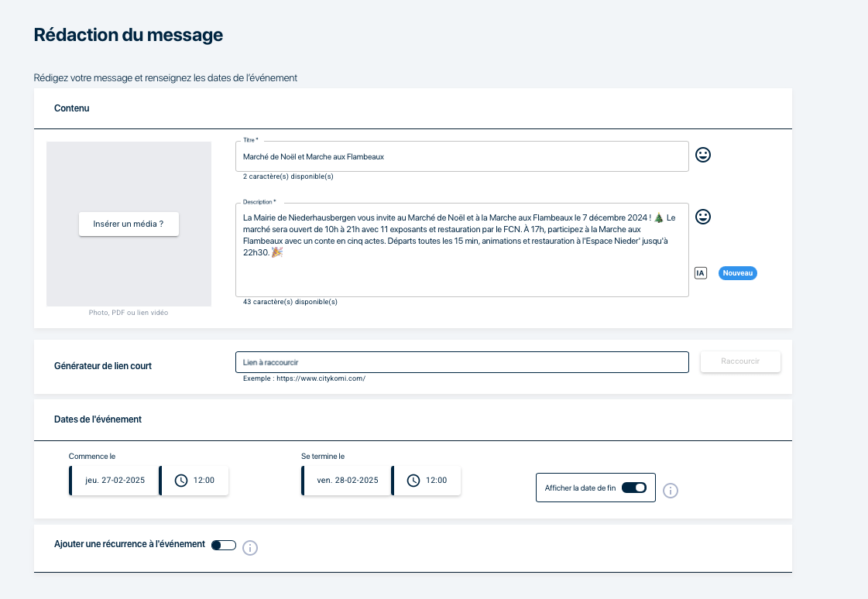Show info about displaying the end date
868x599 pixels.
pyautogui.click(x=671, y=491)
